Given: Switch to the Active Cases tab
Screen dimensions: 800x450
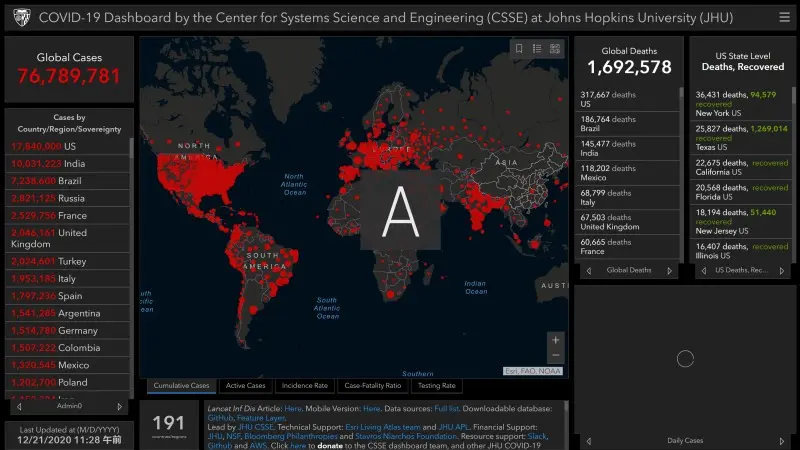Looking at the screenshot, I should point(245,386).
